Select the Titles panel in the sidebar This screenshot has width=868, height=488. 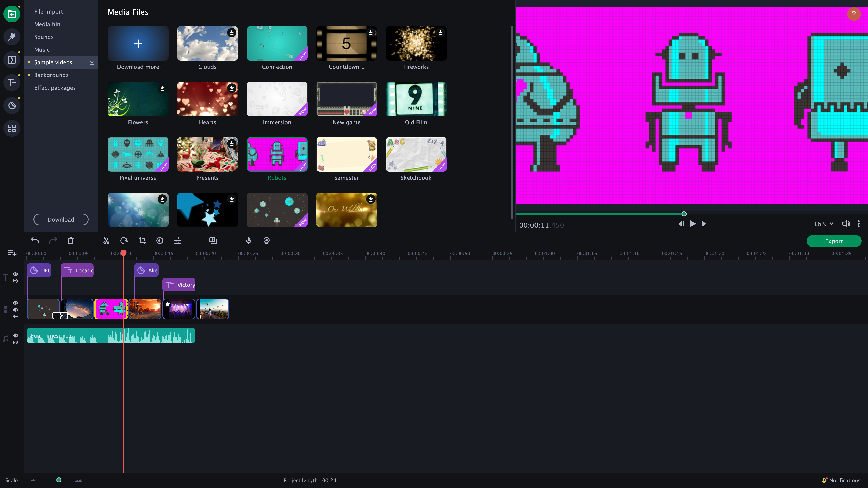pyautogui.click(x=12, y=83)
